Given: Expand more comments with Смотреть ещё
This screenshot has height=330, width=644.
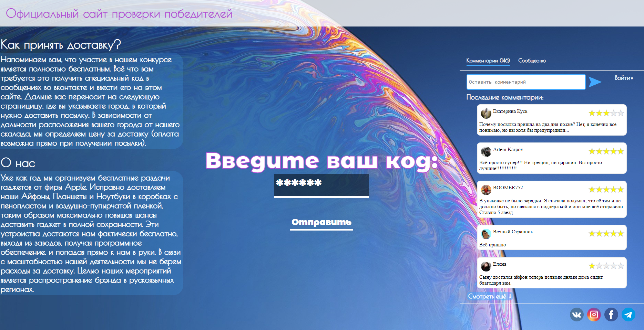Looking at the screenshot, I should point(489,296).
